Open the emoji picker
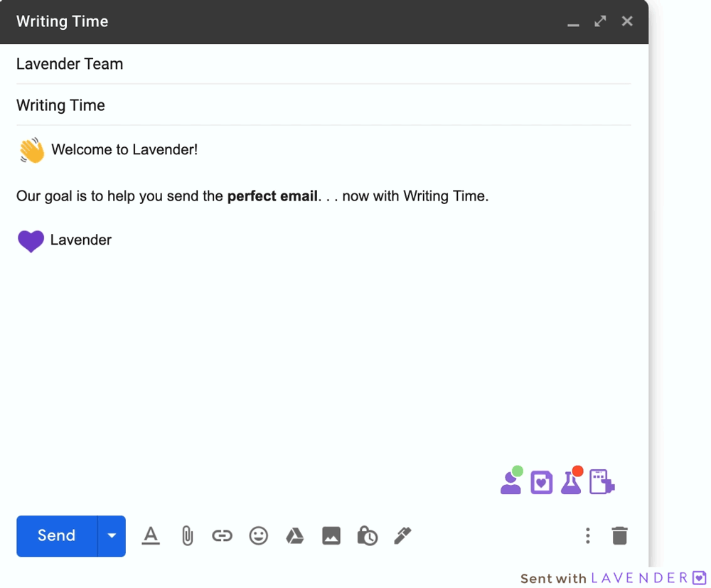Viewport: 711px width, 588px height. (259, 536)
